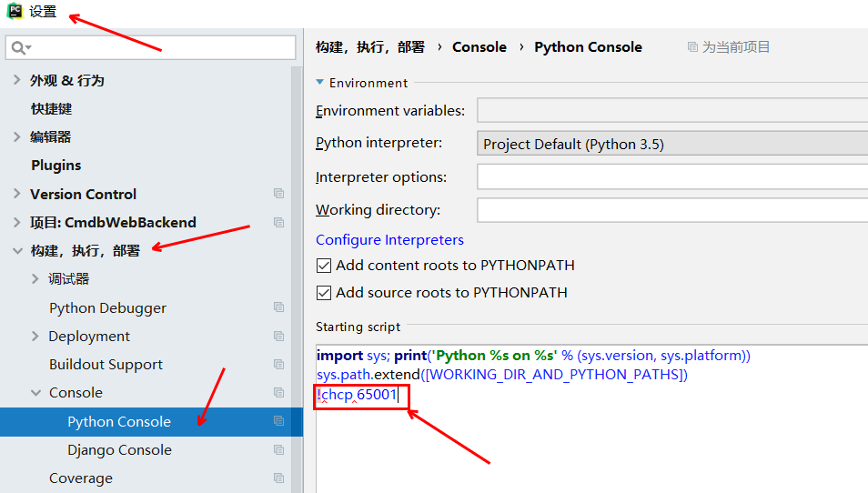Click project-level icon beside Django Console

click(279, 450)
